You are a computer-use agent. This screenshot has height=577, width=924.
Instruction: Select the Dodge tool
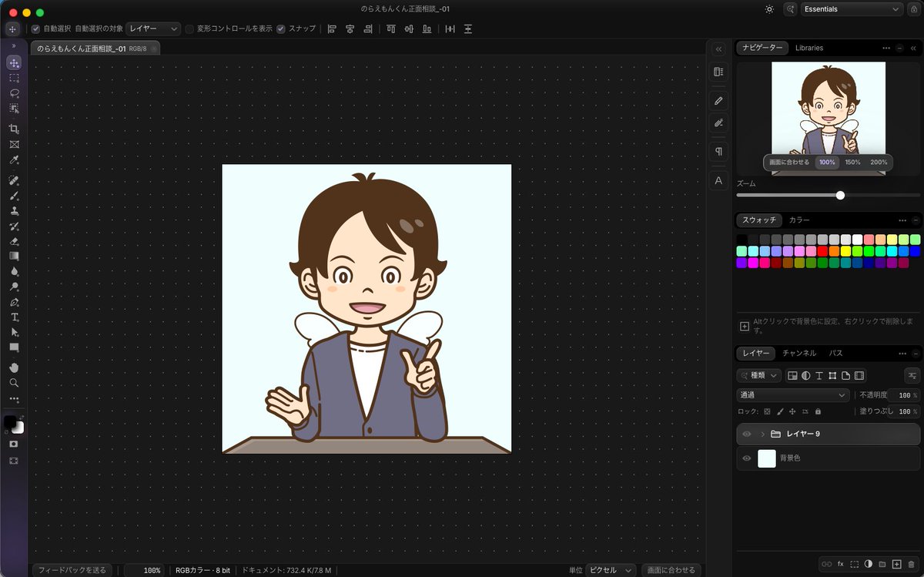click(x=14, y=287)
